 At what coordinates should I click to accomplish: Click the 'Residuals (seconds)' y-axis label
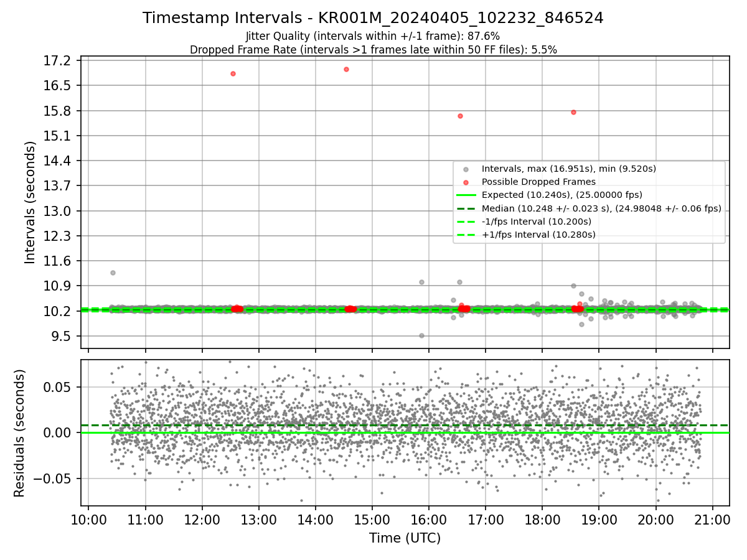pyautogui.click(x=19, y=433)
